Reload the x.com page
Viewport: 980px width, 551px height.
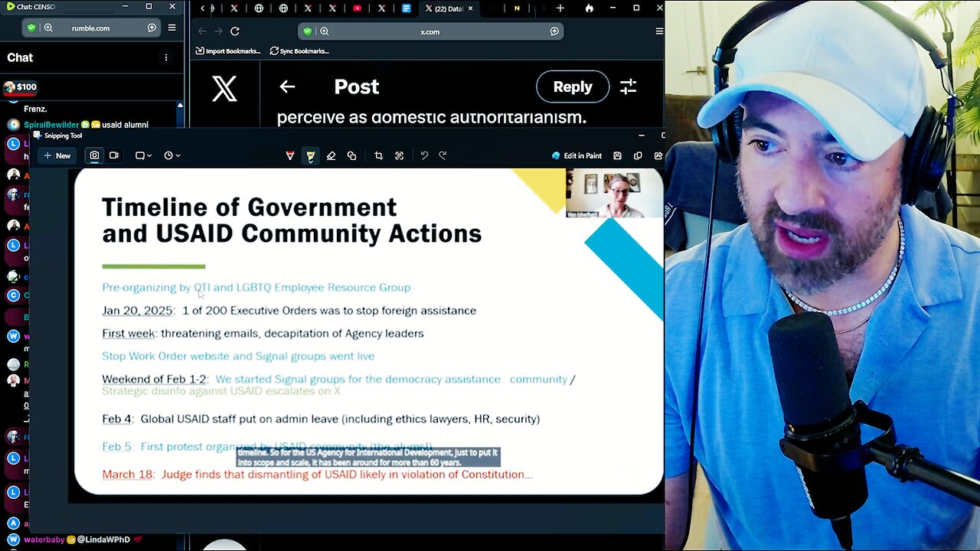(x=235, y=31)
